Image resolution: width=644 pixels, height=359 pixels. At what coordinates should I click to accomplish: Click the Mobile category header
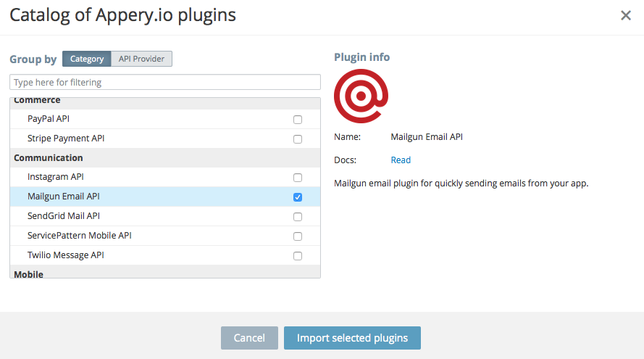[29, 274]
